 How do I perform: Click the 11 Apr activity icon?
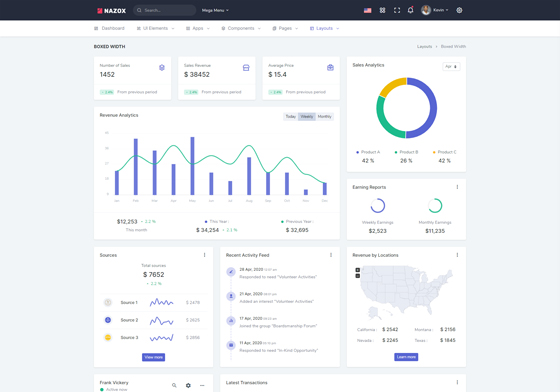point(231,345)
